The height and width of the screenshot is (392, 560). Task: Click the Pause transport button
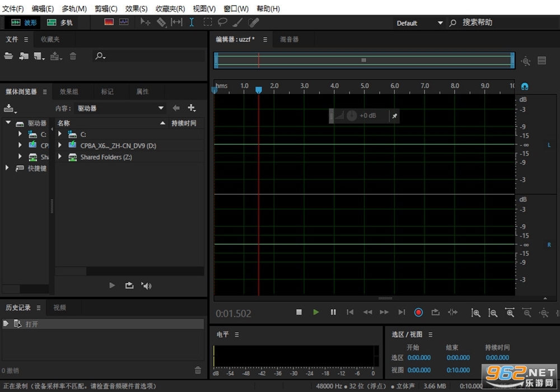pos(333,312)
